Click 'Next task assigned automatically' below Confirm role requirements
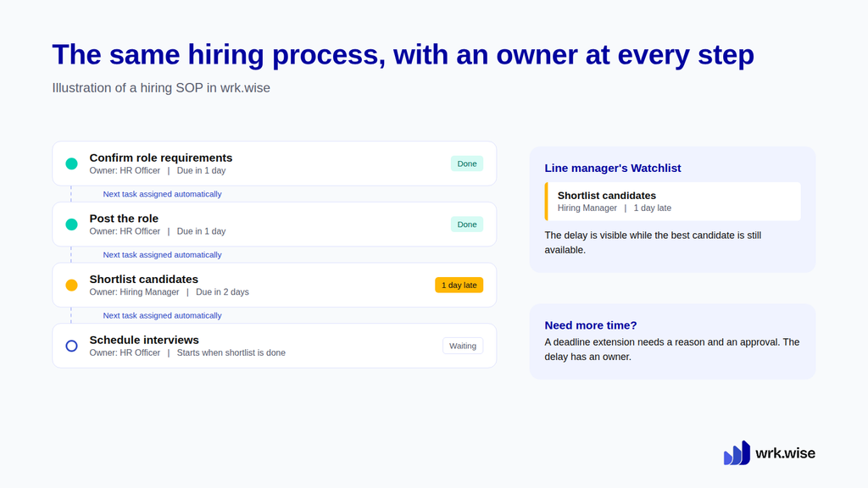This screenshot has height=488, width=868. pos(162,194)
